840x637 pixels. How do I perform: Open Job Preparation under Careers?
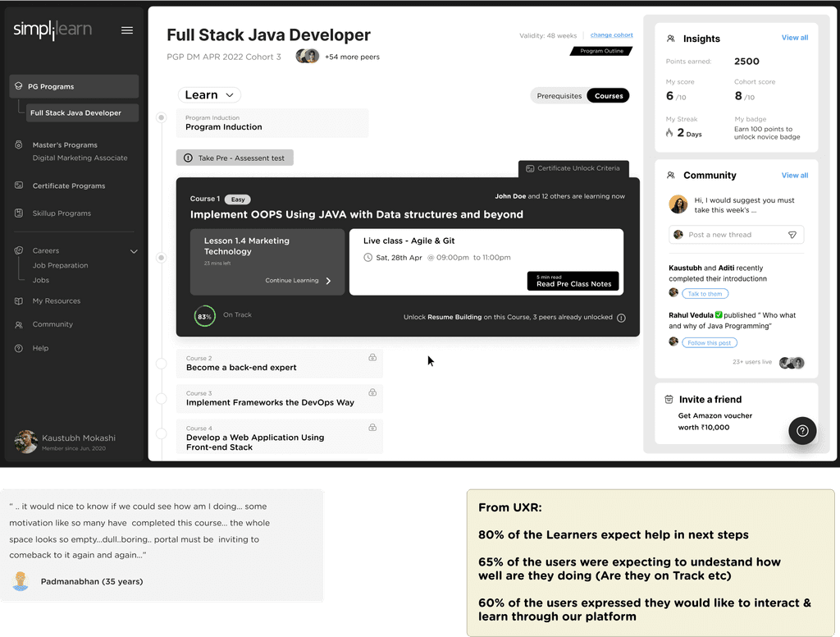(60, 265)
